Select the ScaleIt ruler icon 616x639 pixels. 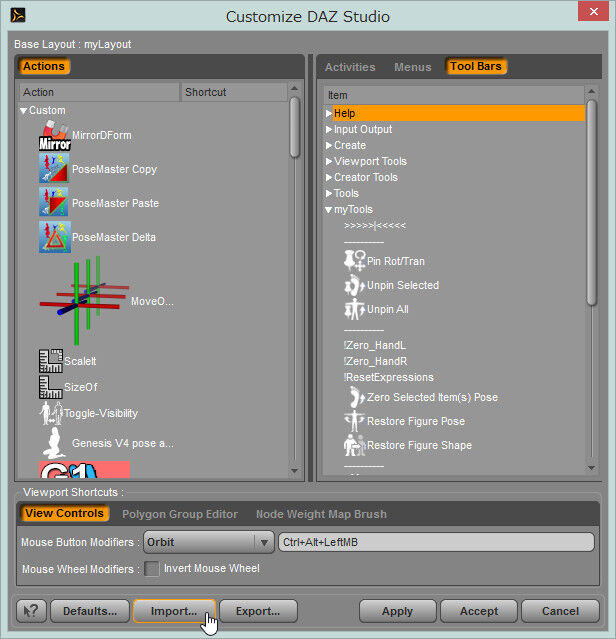(51, 361)
